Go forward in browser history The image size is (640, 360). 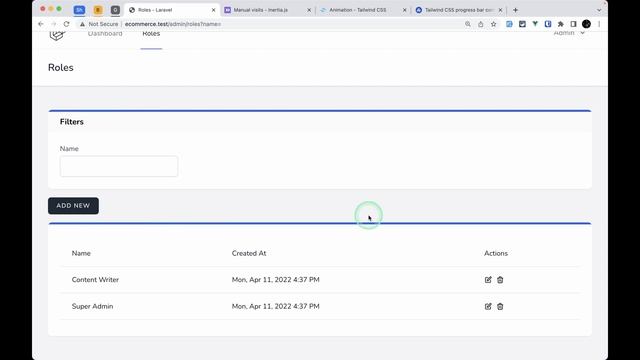coord(53,24)
